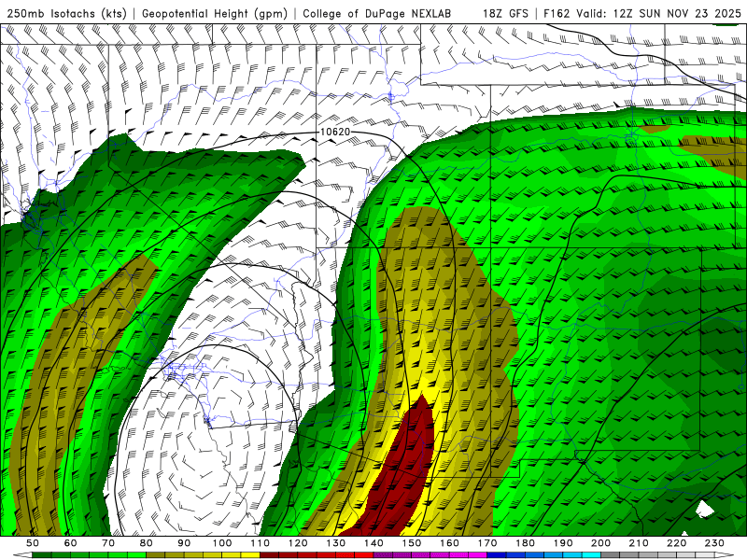747x560 pixels.
Task: Click the 70 value on the color scale
Action: 108,543
